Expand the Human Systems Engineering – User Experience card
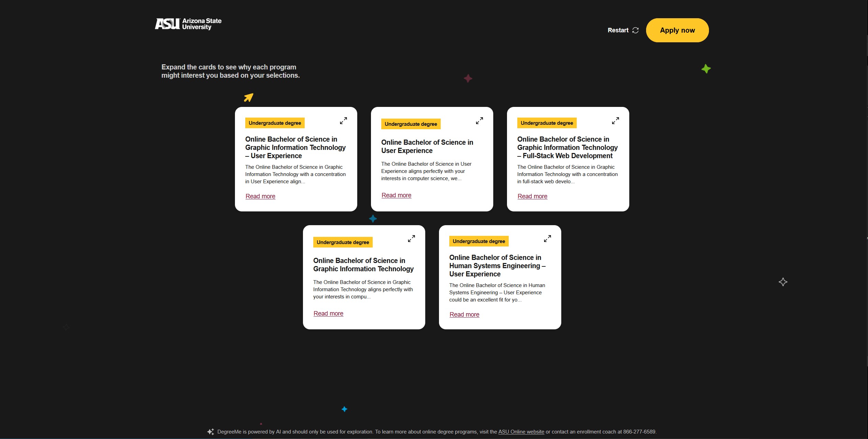The width and height of the screenshot is (868, 439). 547,239
